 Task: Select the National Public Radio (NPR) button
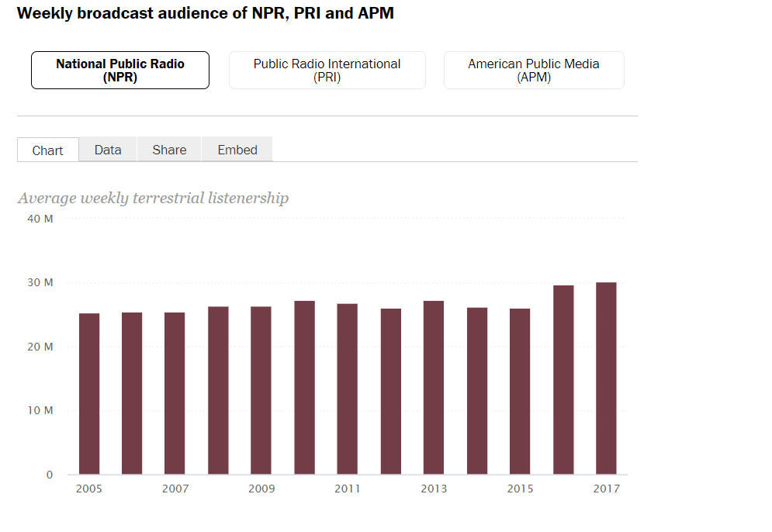120,71
